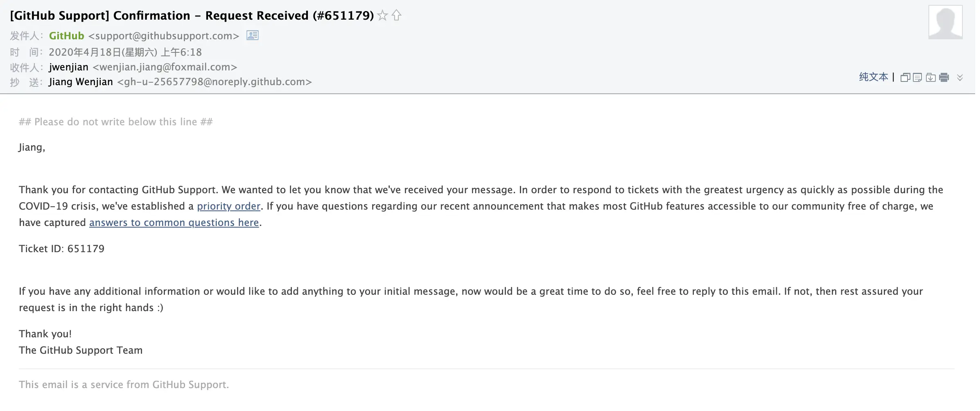The height and width of the screenshot is (411, 980).
Task: Click recipient jwenjian in the To field
Action: tap(68, 67)
